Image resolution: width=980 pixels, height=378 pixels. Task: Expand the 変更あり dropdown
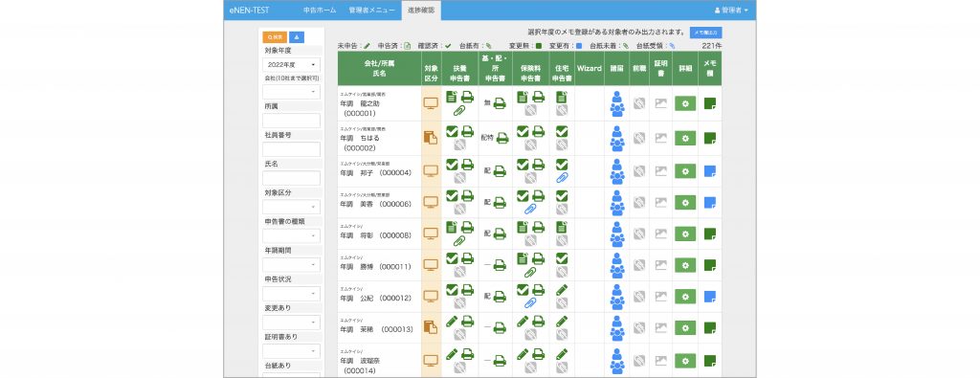(291, 322)
